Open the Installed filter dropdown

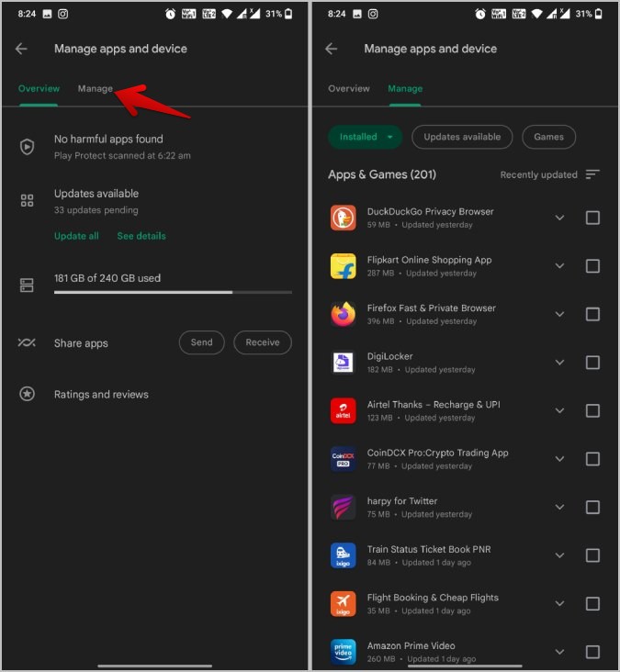(x=366, y=137)
